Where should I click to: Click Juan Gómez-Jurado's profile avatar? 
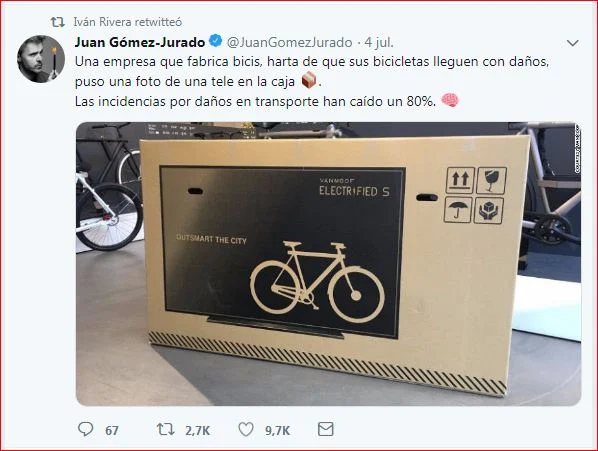pyautogui.click(x=41, y=59)
